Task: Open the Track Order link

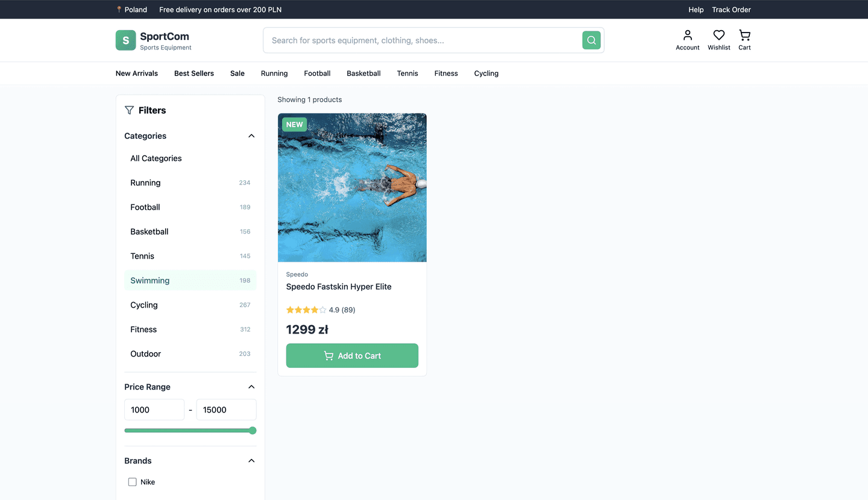Action: tap(731, 10)
